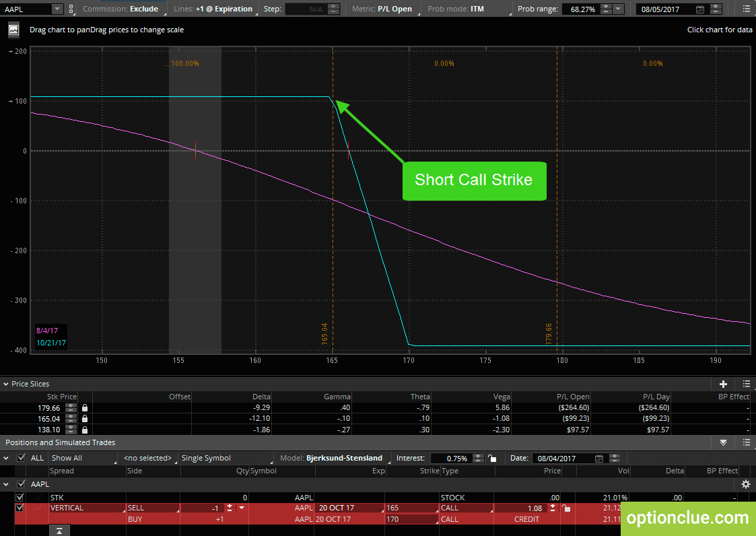Add a new price slice with plus icon
The image size is (756, 536).
coord(724,384)
